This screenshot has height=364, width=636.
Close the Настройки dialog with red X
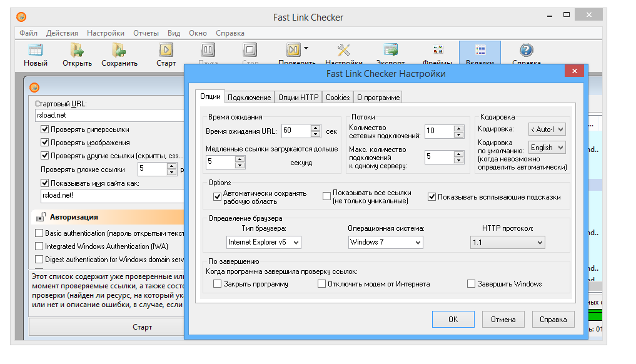click(x=574, y=71)
